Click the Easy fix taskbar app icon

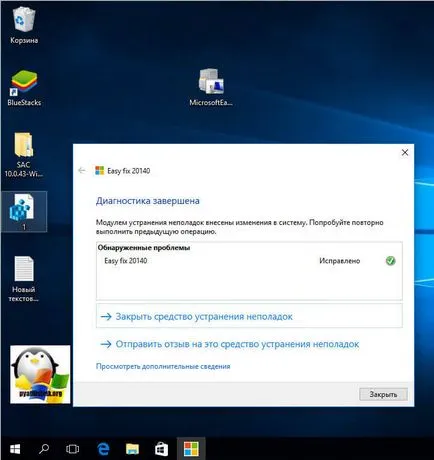[191, 449]
